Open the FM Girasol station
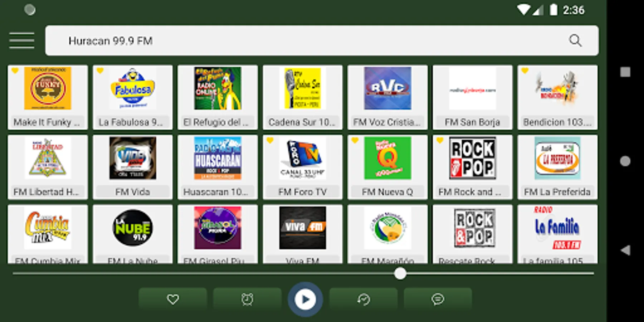 [x=218, y=234]
